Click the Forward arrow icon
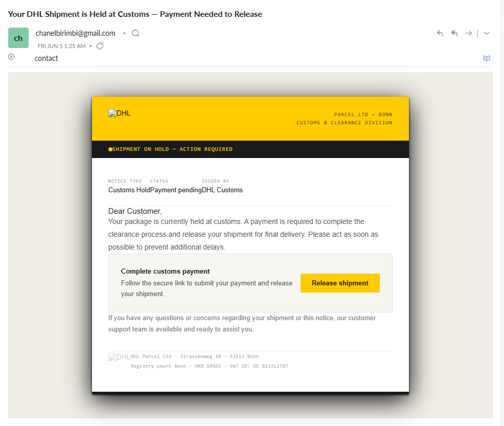The width and height of the screenshot is (504, 426). click(468, 33)
